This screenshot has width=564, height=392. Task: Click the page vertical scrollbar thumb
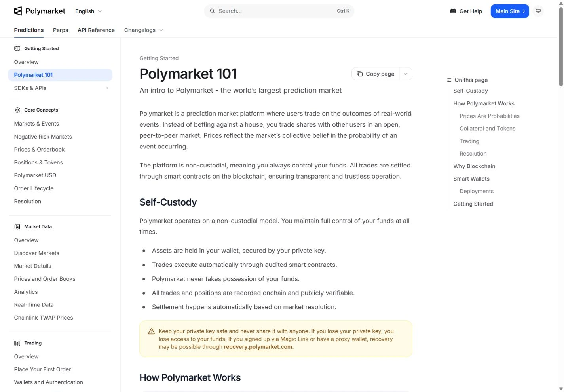click(x=561, y=47)
